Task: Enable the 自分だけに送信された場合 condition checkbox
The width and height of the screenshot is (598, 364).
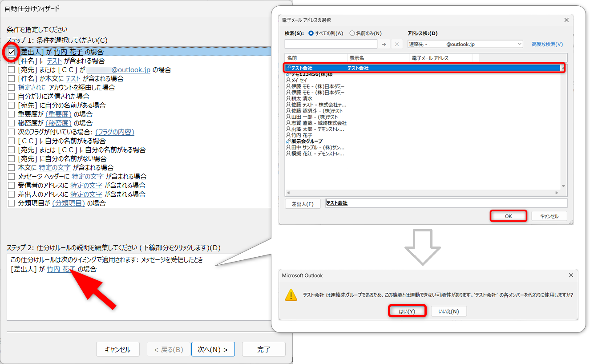Action: pyautogui.click(x=12, y=97)
